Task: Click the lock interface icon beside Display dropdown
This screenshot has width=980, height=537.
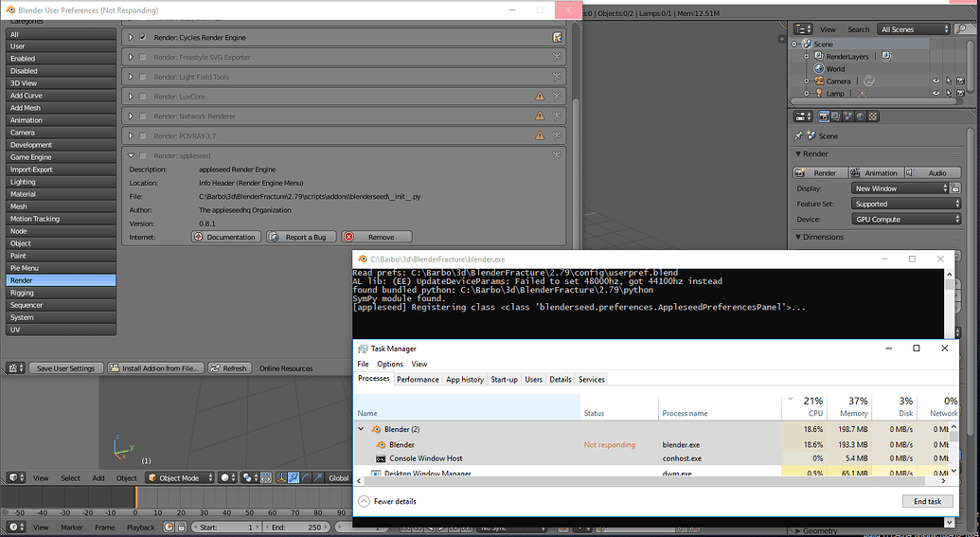Action: [x=955, y=188]
